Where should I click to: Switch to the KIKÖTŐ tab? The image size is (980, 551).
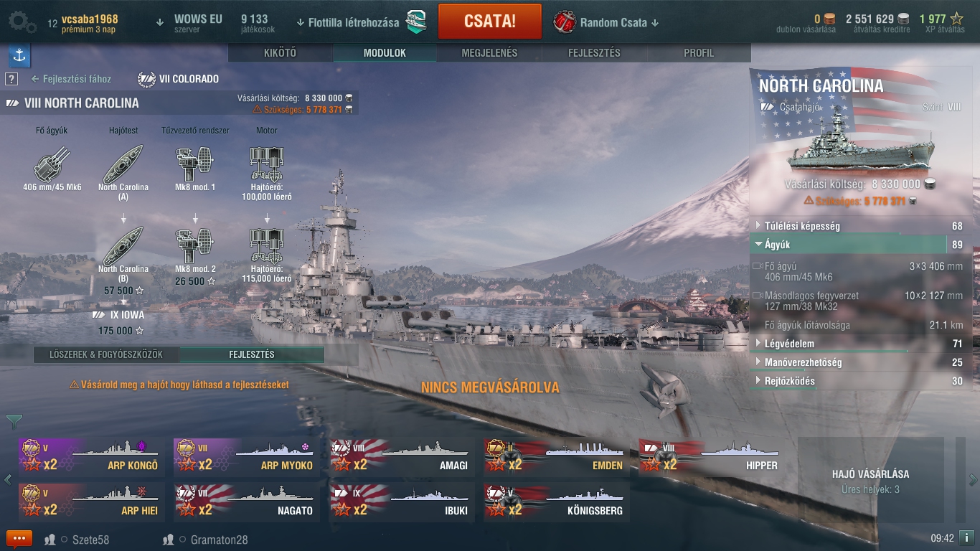(280, 53)
